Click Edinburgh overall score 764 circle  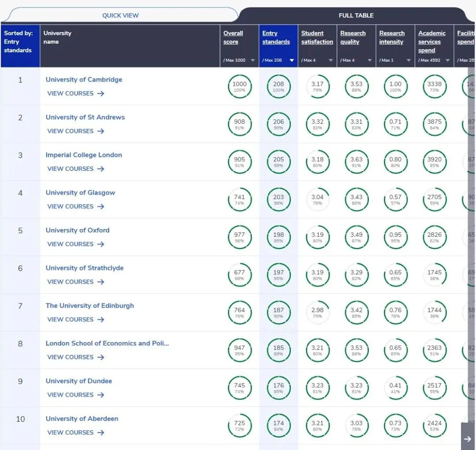point(239,312)
